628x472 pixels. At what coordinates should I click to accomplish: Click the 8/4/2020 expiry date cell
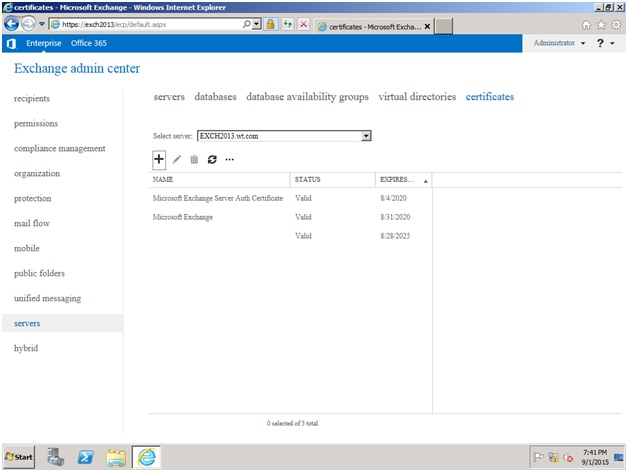pos(393,198)
